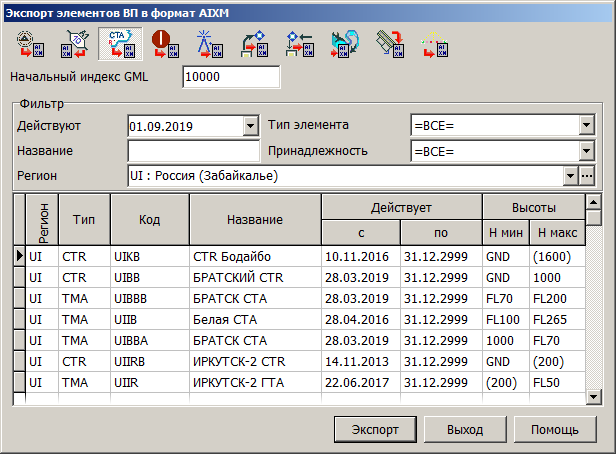
Task: Expand the Регион combo box arrow
Action: (570, 176)
